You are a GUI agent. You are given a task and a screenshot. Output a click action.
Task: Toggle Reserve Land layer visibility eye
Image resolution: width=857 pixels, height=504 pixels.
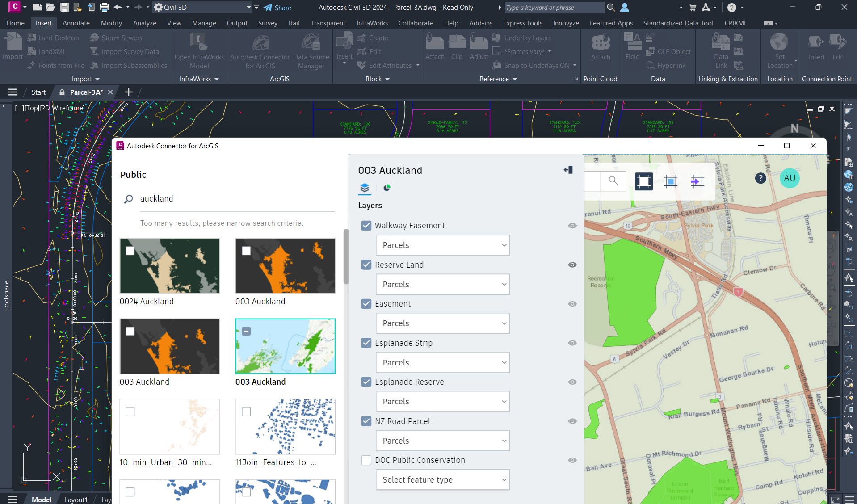572,265
